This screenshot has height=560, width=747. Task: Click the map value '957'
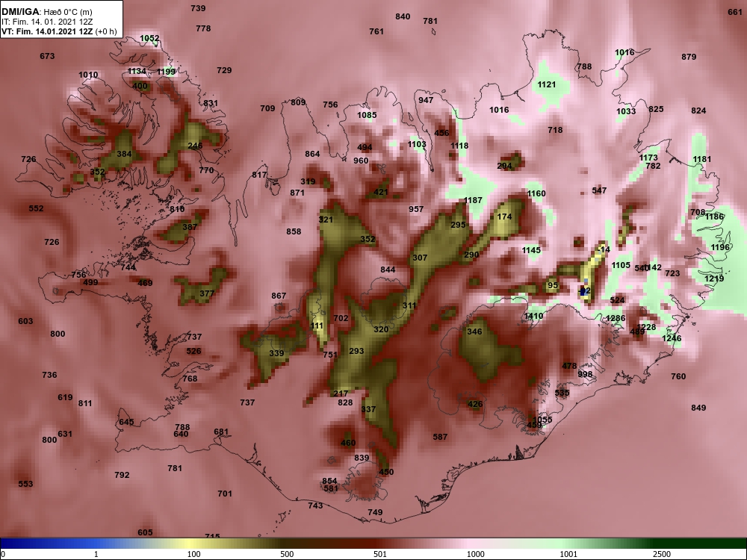coord(416,209)
